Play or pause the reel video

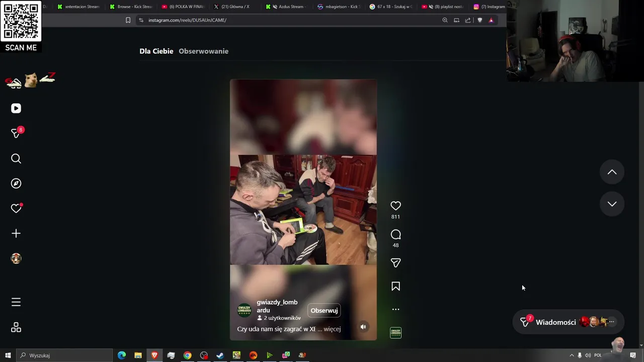303,210
